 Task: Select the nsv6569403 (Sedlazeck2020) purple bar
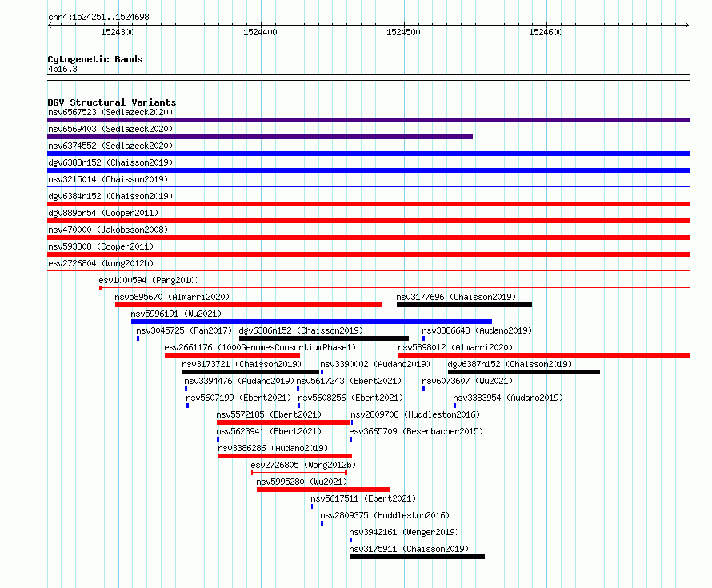coord(260,137)
